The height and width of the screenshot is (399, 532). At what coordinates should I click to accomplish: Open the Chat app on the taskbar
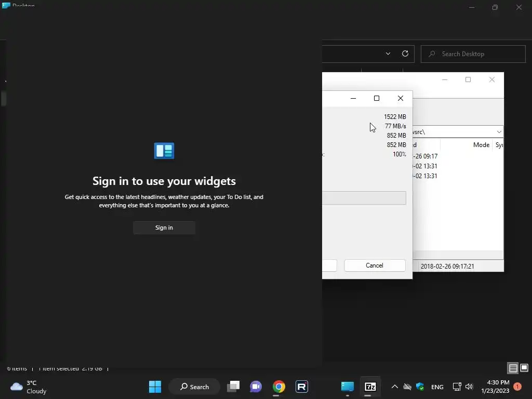click(x=256, y=387)
